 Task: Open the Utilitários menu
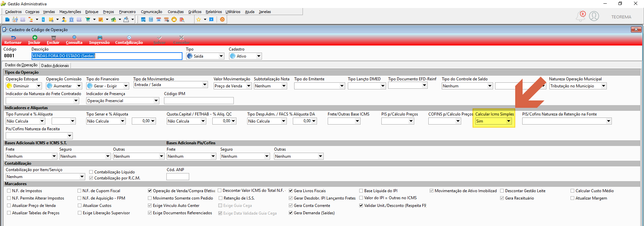click(233, 12)
